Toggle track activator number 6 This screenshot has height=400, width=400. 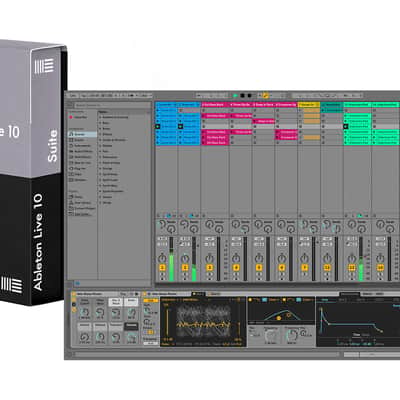282,268
